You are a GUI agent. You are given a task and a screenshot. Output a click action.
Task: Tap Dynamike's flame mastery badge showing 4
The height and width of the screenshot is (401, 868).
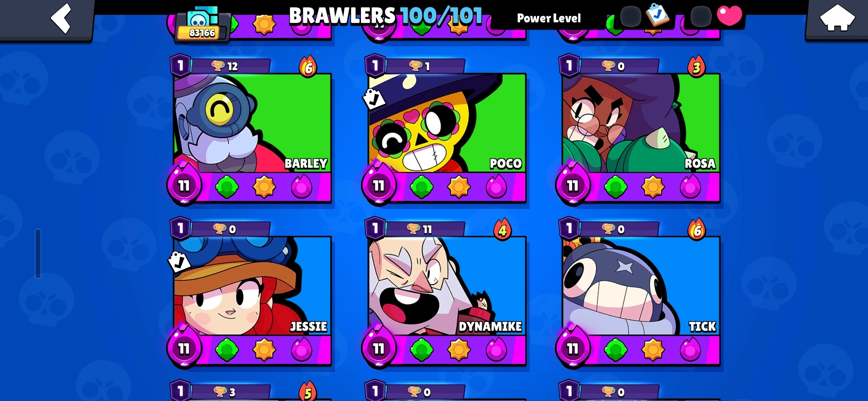coord(503,230)
